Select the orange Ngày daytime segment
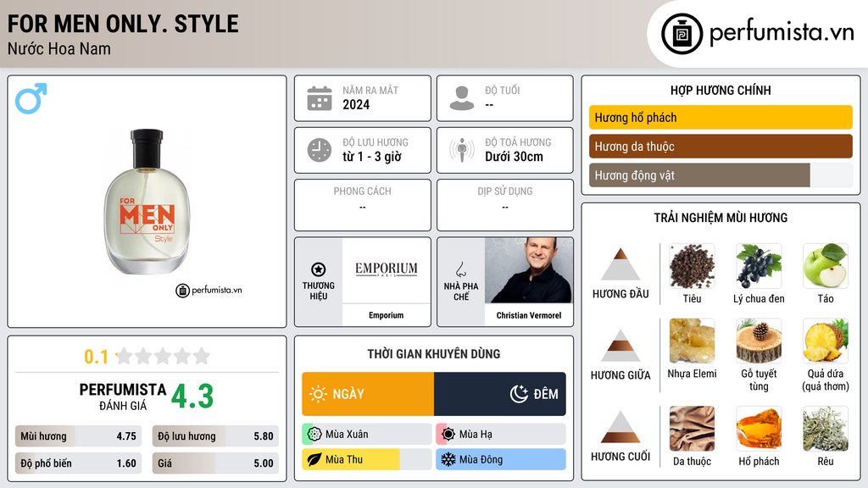 pyautogui.click(x=368, y=394)
